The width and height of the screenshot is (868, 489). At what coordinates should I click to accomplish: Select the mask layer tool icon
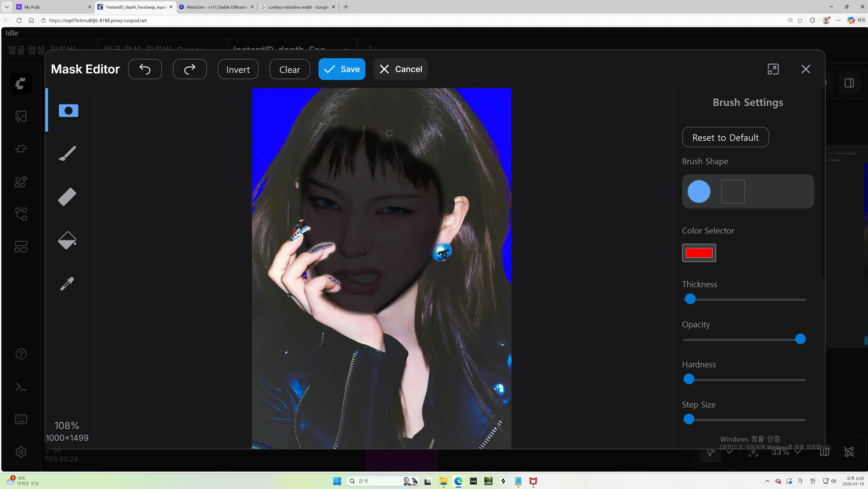68,110
